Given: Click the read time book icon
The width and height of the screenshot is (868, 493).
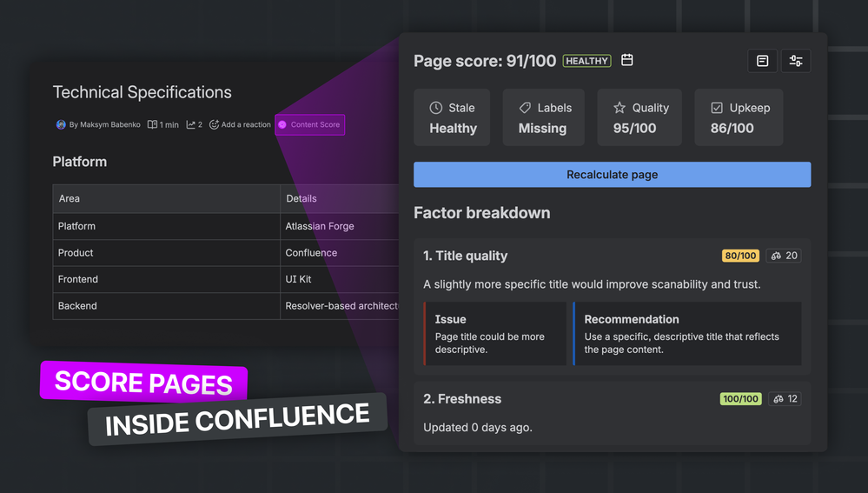Looking at the screenshot, I should pos(152,124).
